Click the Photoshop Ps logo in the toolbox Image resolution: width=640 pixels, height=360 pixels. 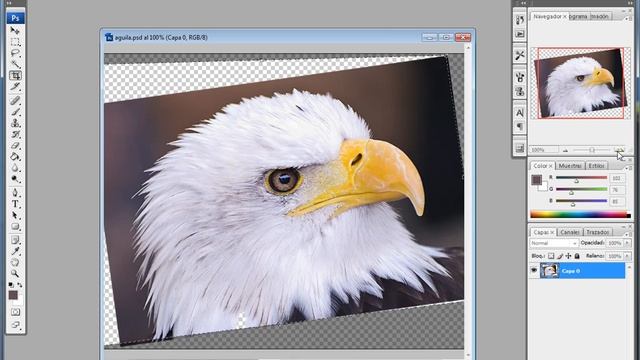(16, 18)
